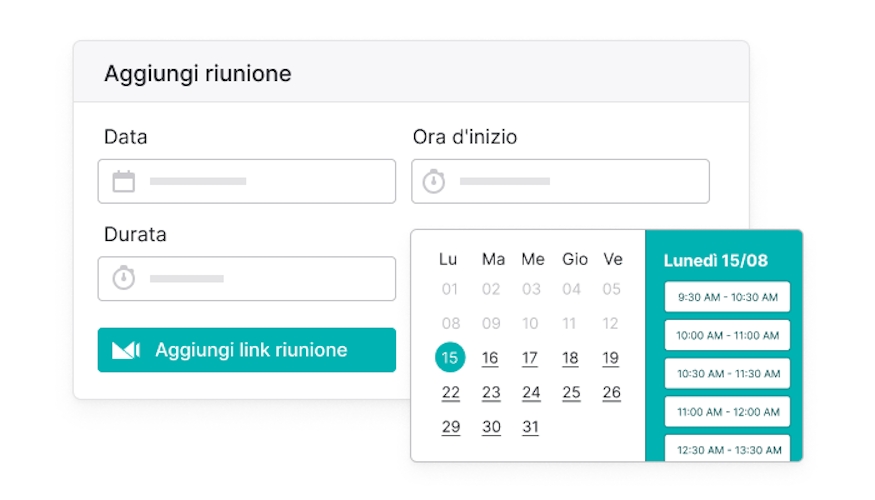Select day 26 in the calendar
Viewport: 875px width, 500px height.
(x=611, y=392)
